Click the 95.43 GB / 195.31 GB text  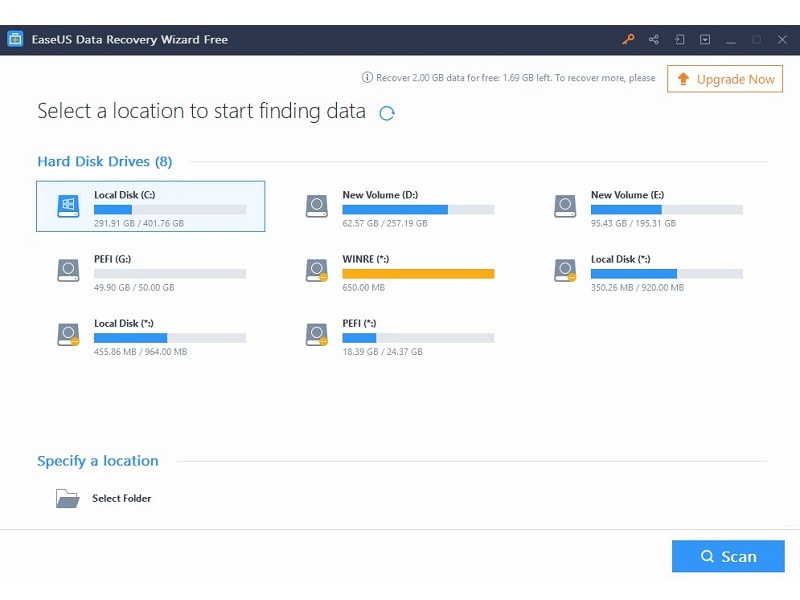pos(634,223)
